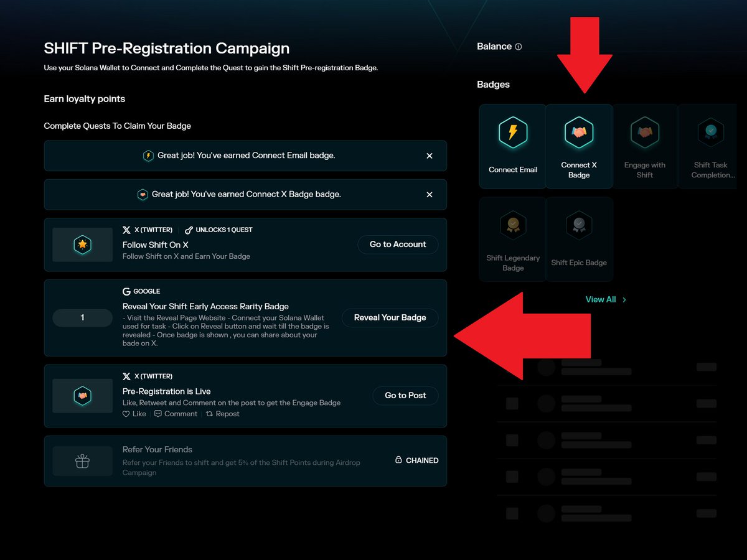Click handshake icon in Connect X notification

pos(143,195)
